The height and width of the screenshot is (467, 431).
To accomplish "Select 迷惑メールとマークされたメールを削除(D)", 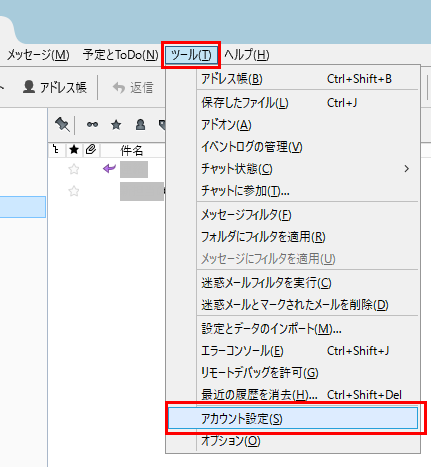I will tap(292, 305).
